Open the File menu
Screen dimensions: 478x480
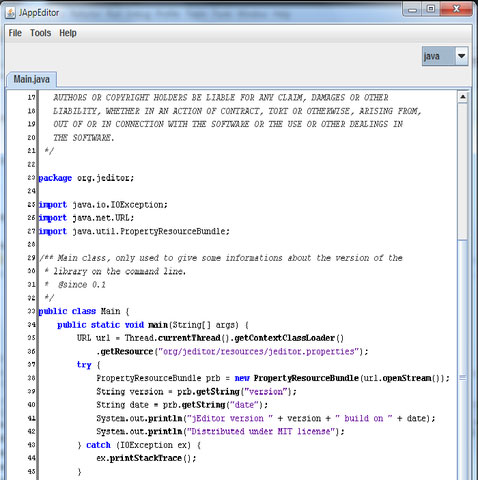[15, 33]
